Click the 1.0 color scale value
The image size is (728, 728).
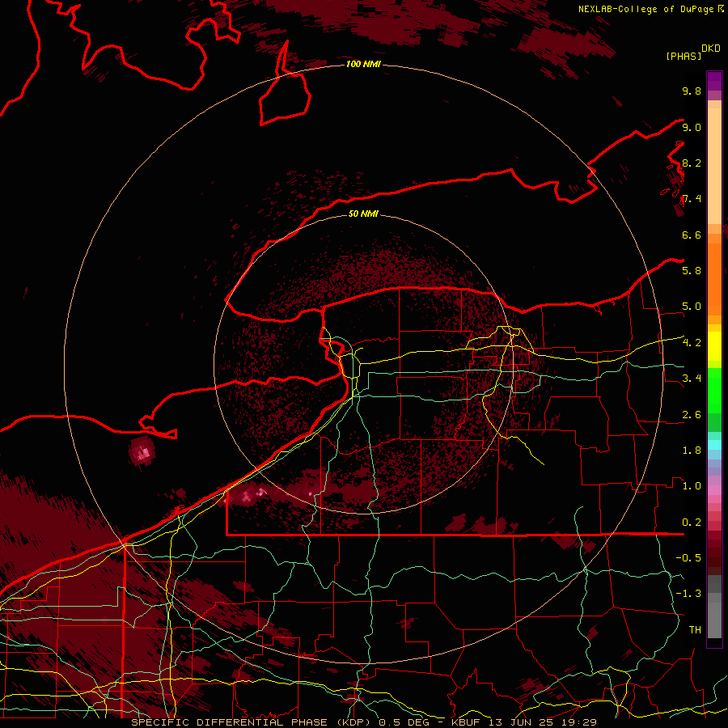coord(692,486)
